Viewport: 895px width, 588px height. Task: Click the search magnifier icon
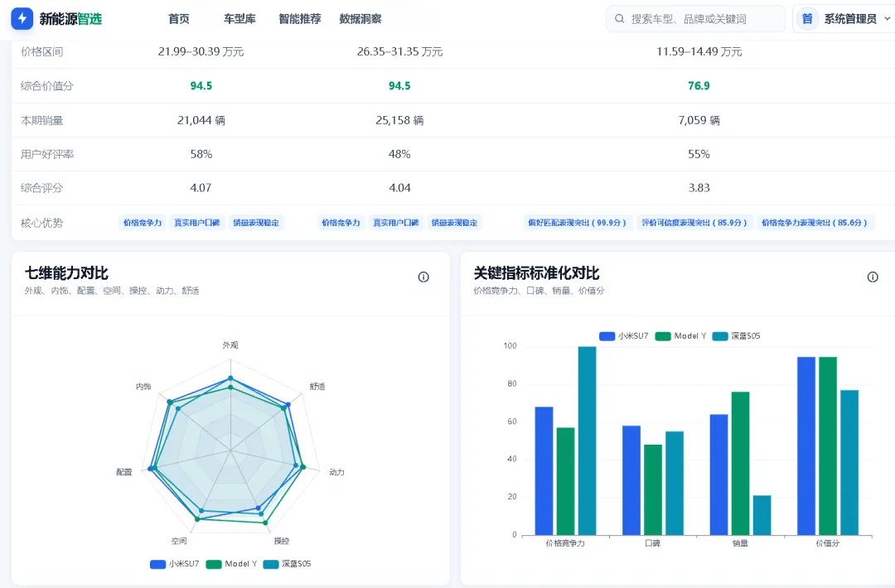coord(619,19)
